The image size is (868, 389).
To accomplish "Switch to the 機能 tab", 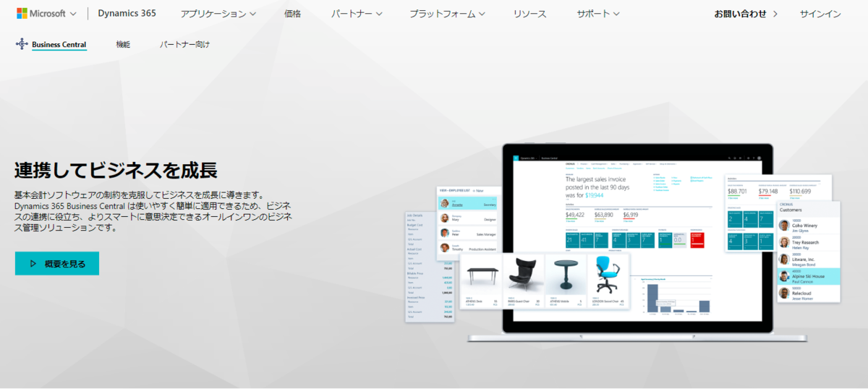I will coord(123,44).
